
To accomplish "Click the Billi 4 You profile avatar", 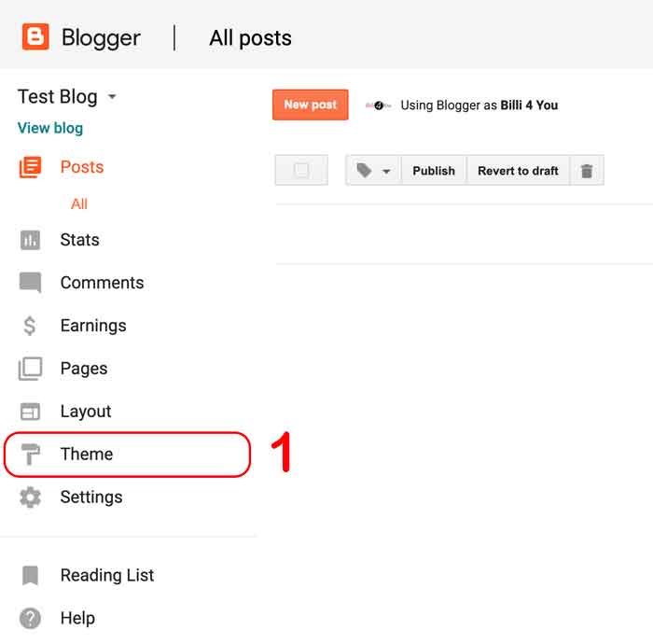I will 378,105.
